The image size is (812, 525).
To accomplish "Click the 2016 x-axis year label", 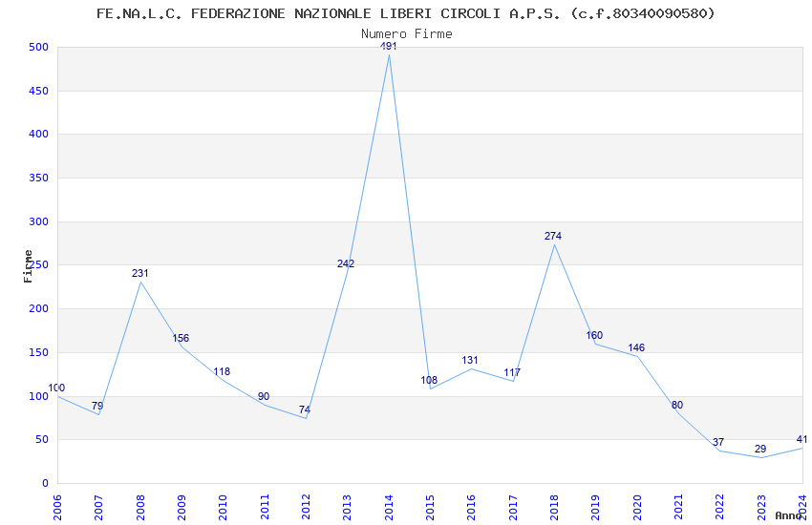I will (471, 508).
